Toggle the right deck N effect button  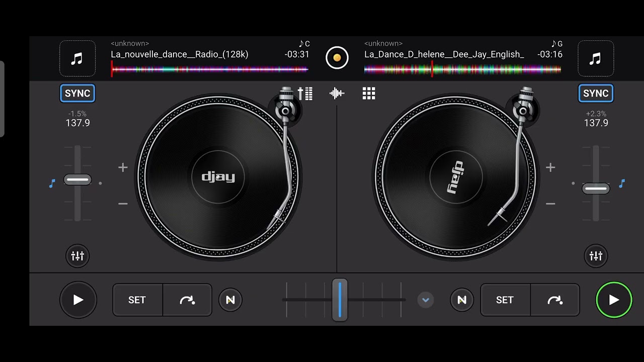[462, 300]
